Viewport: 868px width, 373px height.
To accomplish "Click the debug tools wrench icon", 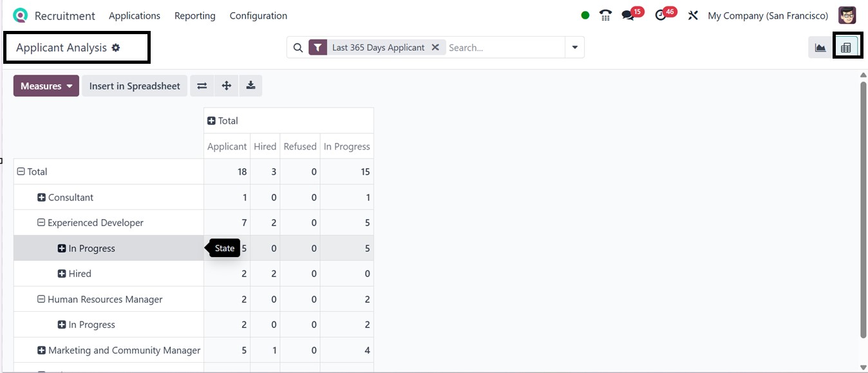I will pyautogui.click(x=693, y=15).
